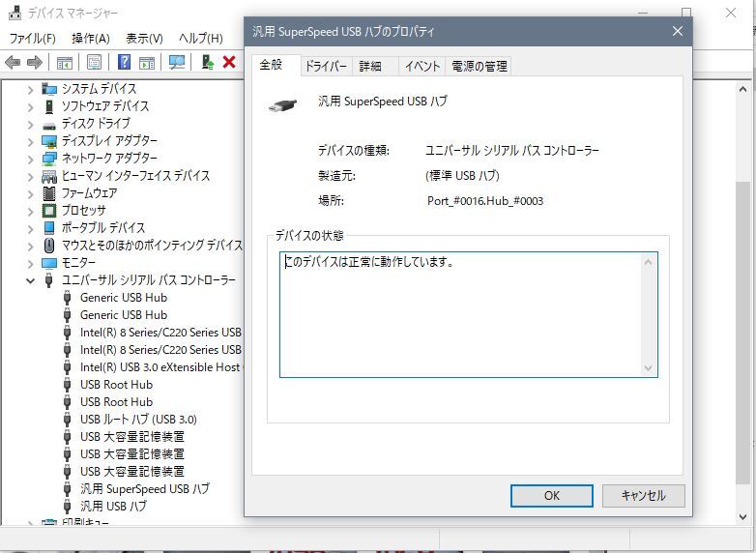Click the OK button
756x553 pixels.
click(x=552, y=496)
